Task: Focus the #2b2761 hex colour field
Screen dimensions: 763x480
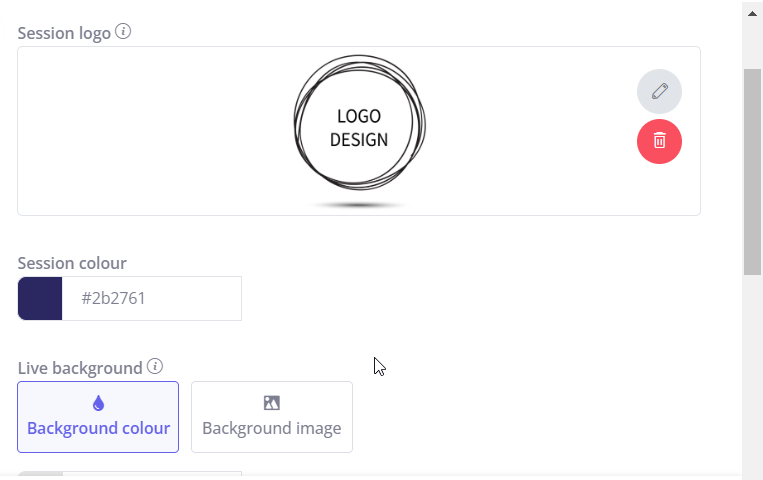Action: 151,298
